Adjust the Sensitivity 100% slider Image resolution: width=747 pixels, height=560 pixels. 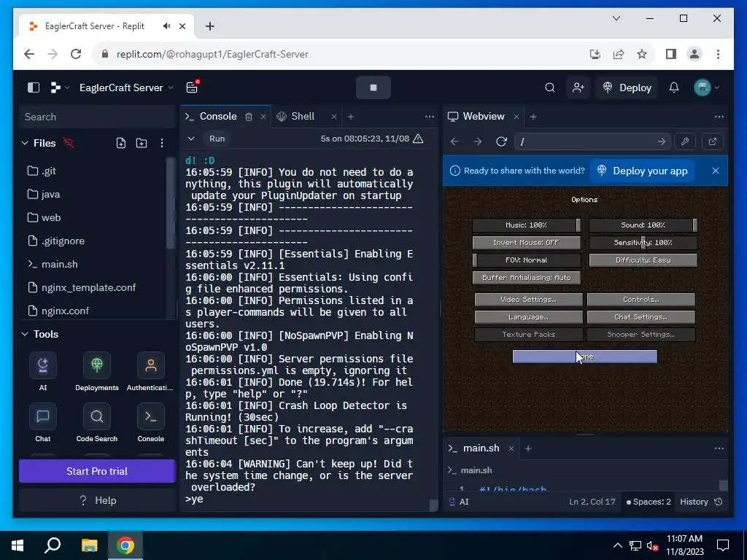tap(643, 242)
